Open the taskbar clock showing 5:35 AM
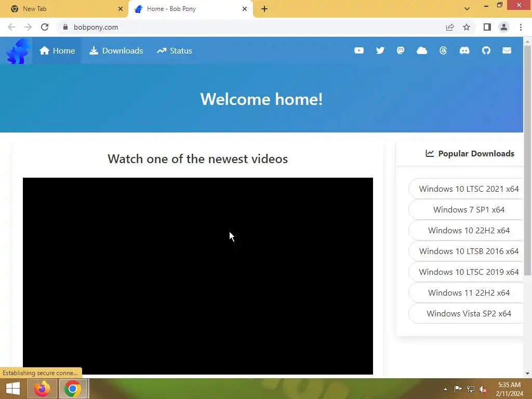Image resolution: width=532 pixels, height=399 pixels. point(509,389)
